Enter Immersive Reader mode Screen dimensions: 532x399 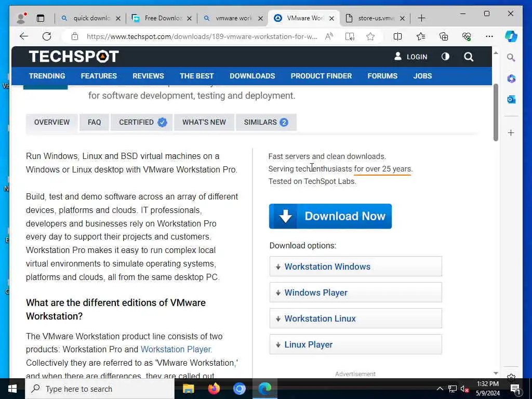coord(350,36)
